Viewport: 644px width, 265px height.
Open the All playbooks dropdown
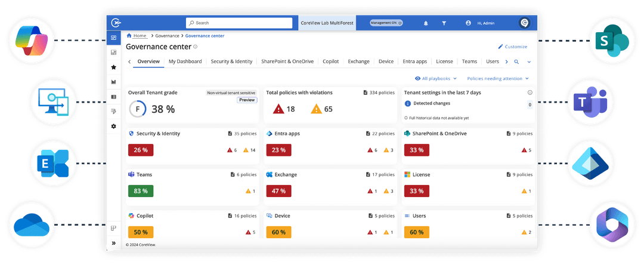436,78
